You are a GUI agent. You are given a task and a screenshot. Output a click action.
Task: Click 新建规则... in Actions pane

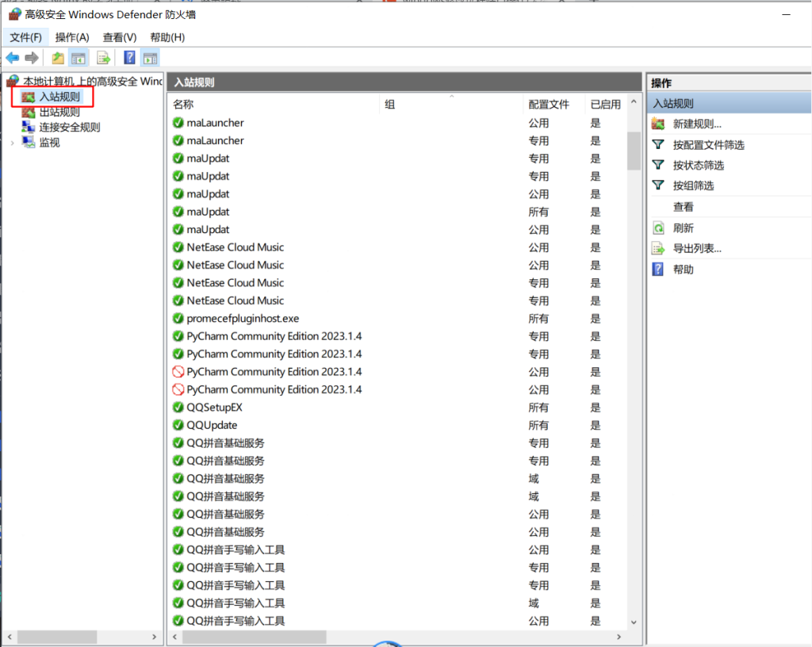[x=697, y=124]
